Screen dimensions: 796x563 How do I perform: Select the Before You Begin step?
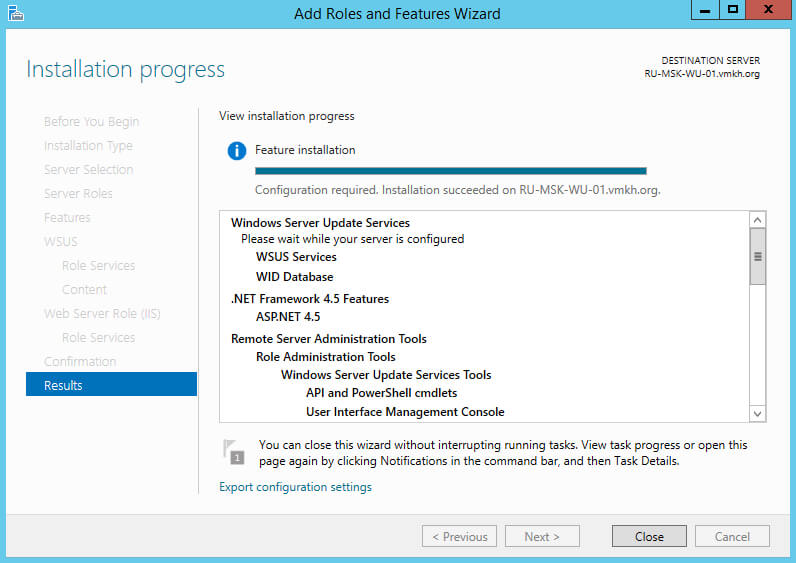point(91,122)
